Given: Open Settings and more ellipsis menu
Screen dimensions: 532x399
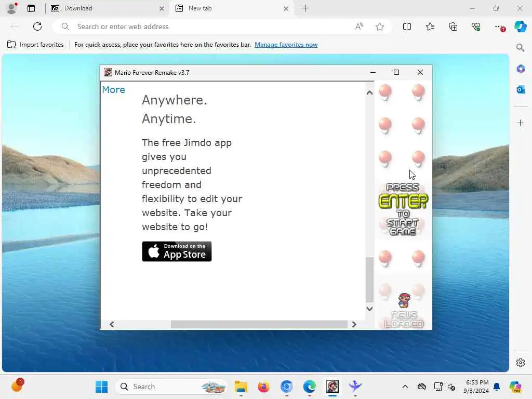Looking at the screenshot, I should pos(499,26).
